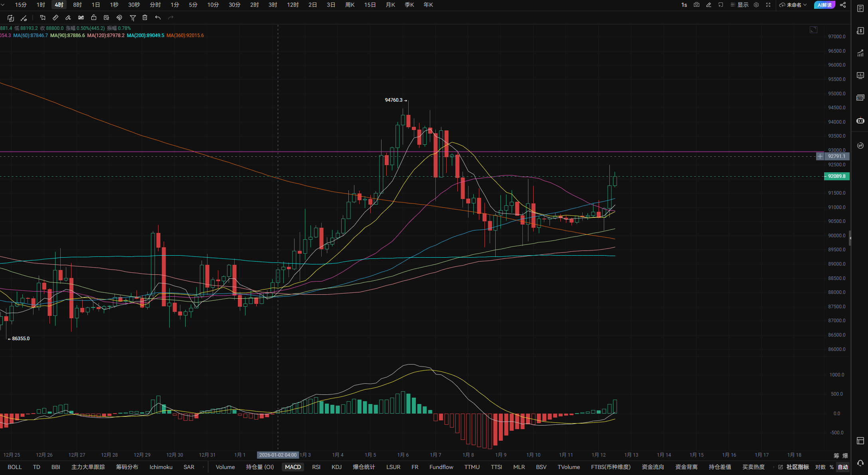Toggle the drawing lock icon
Viewport: 868px width, 475px height.
[94, 18]
